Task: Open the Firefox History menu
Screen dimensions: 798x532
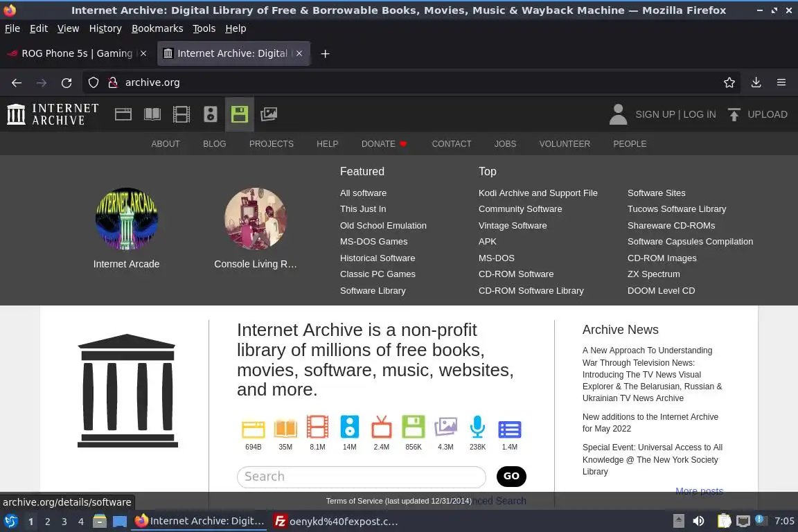Action: [105, 28]
